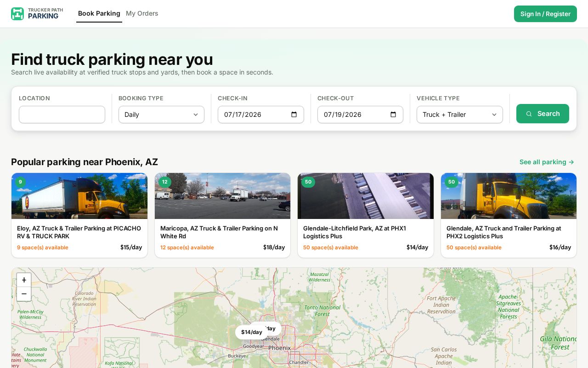Click 9 space(s) available text
This screenshot has height=368, width=588.
(43, 247)
